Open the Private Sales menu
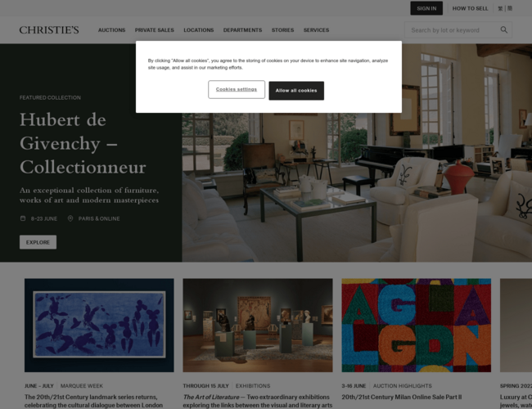The image size is (532, 409). [155, 29]
